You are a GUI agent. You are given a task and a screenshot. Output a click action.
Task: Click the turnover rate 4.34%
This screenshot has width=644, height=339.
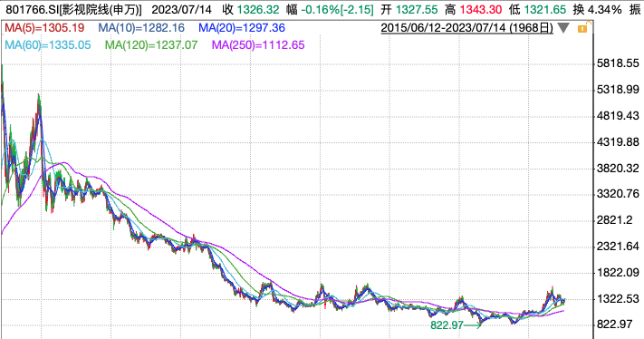point(605,9)
